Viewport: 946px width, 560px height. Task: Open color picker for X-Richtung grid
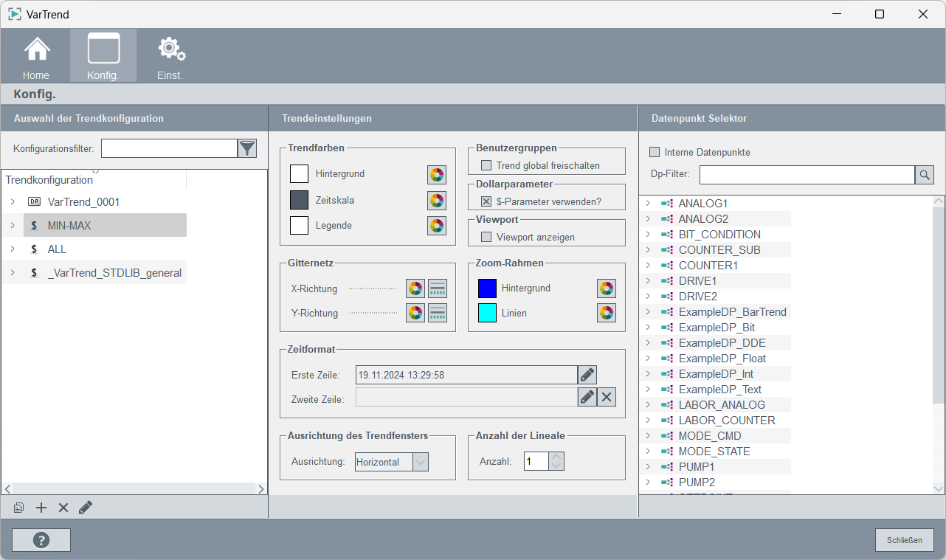415,288
